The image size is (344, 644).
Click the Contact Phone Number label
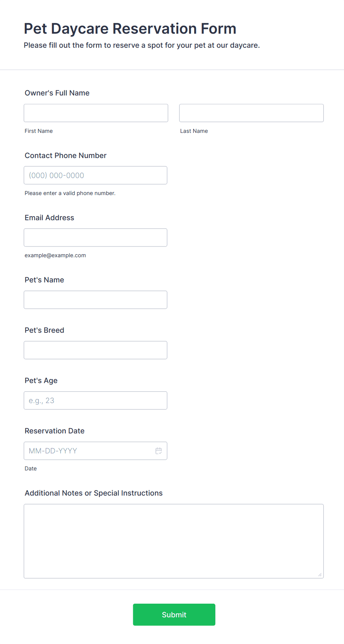click(x=65, y=155)
